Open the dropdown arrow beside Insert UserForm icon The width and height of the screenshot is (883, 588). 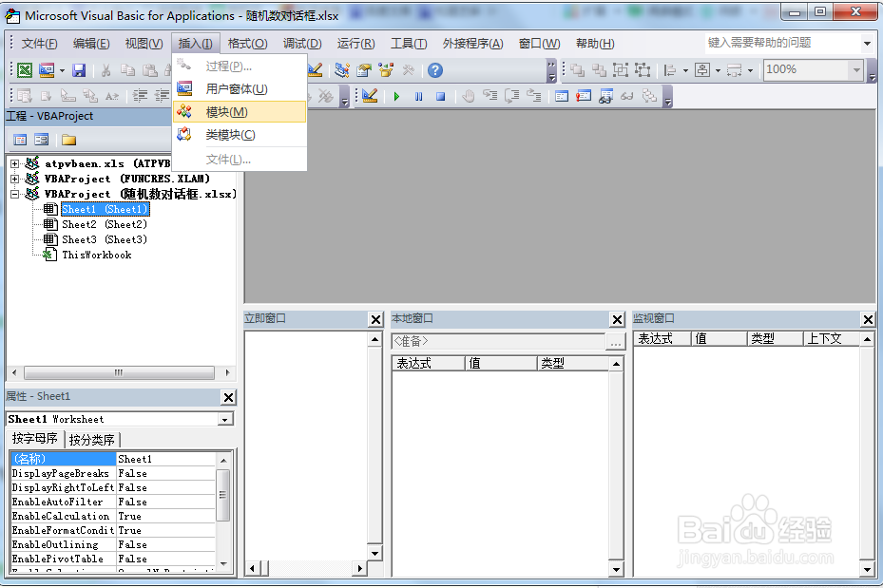(x=62, y=71)
